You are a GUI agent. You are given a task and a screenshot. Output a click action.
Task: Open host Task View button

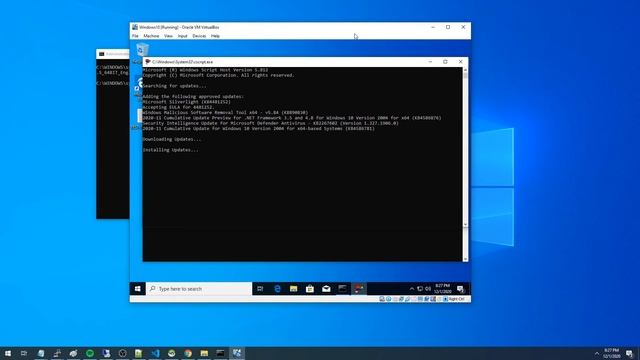[24, 353]
